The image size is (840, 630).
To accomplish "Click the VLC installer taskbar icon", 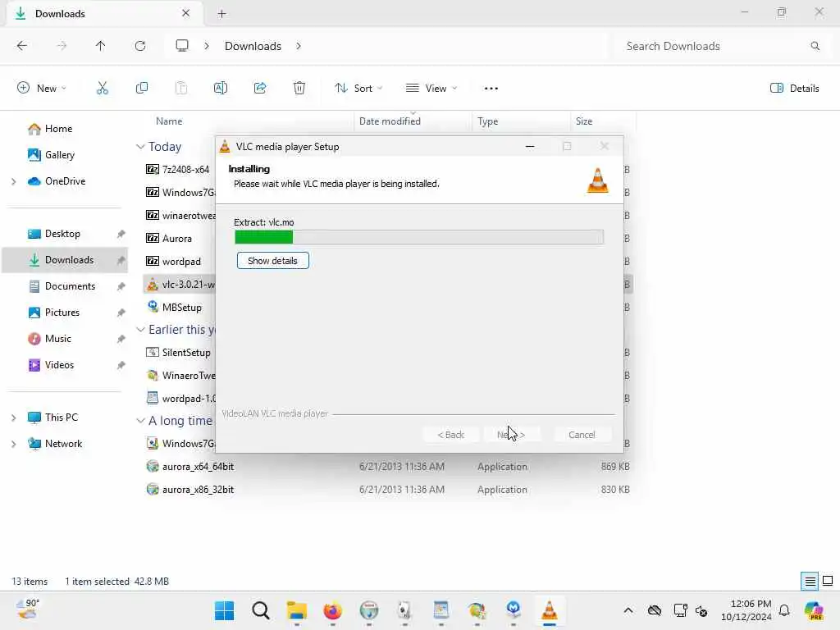I will click(549, 610).
